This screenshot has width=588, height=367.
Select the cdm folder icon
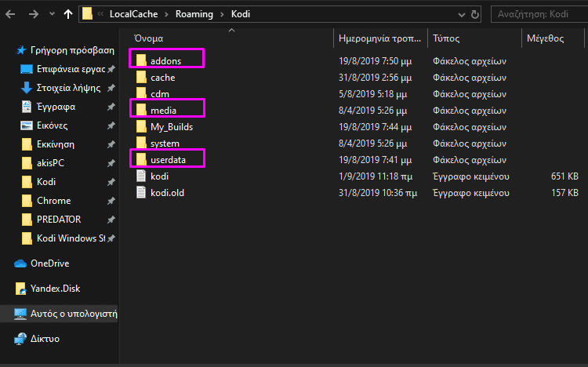coord(141,93)
